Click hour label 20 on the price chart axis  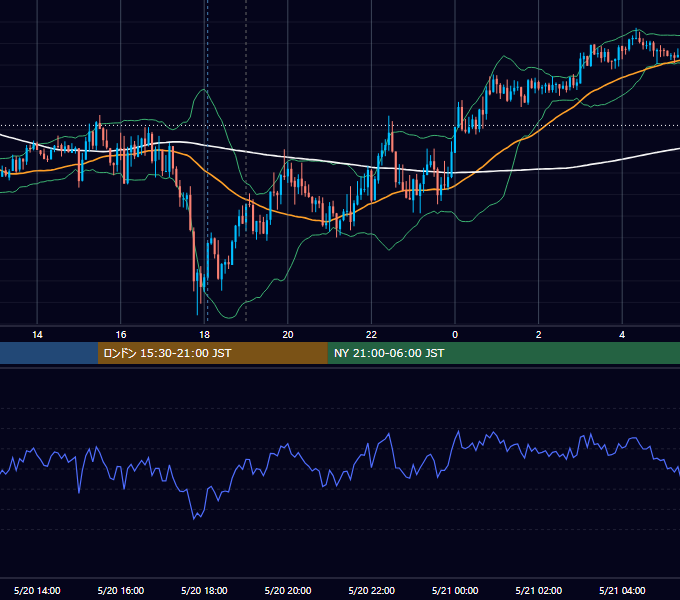point(288,335)
